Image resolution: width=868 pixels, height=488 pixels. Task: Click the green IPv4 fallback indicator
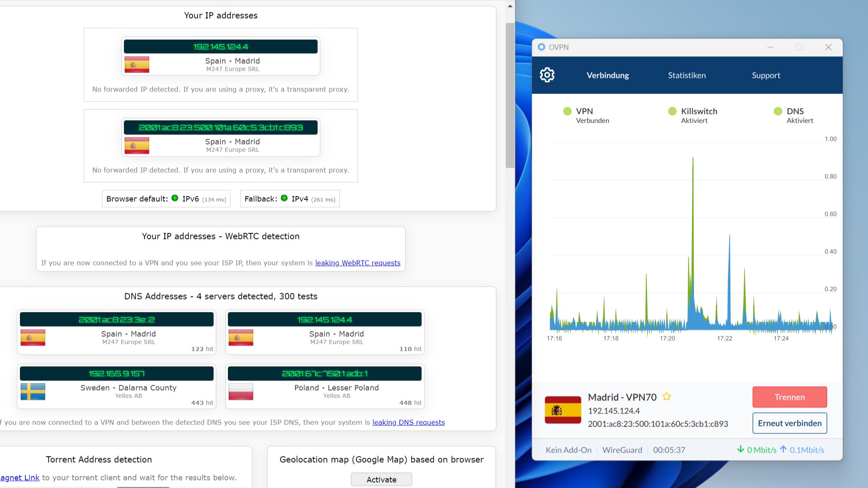(x=284, y=198)
